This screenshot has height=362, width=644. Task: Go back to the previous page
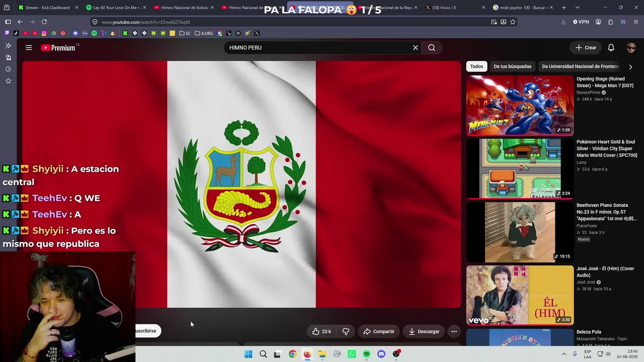click(20, 22)
